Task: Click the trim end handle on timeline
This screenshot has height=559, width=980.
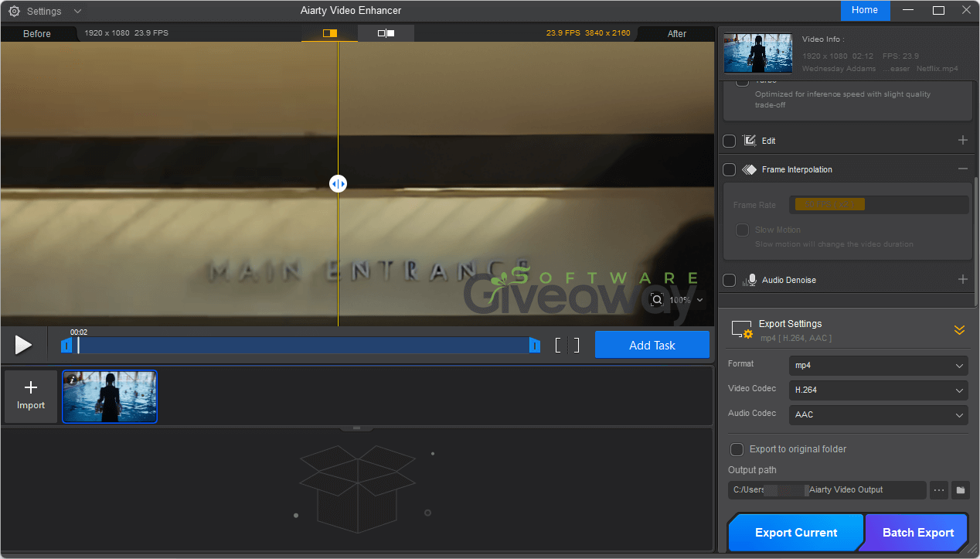Action: pyautogui.click(x=534, y=345)
